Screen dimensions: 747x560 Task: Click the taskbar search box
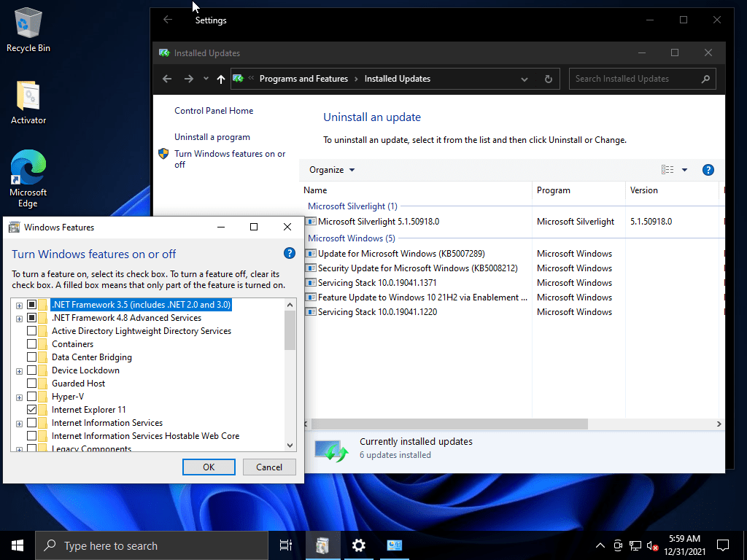(x=152, y=545)
